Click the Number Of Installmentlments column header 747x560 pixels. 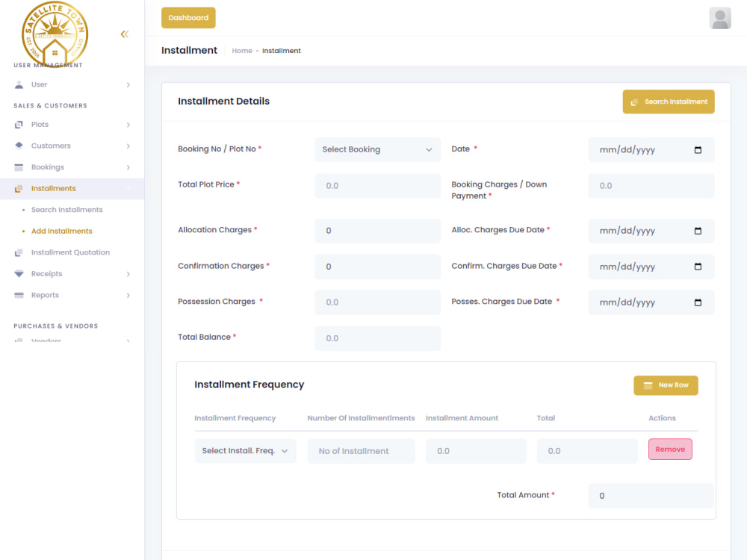361,418
